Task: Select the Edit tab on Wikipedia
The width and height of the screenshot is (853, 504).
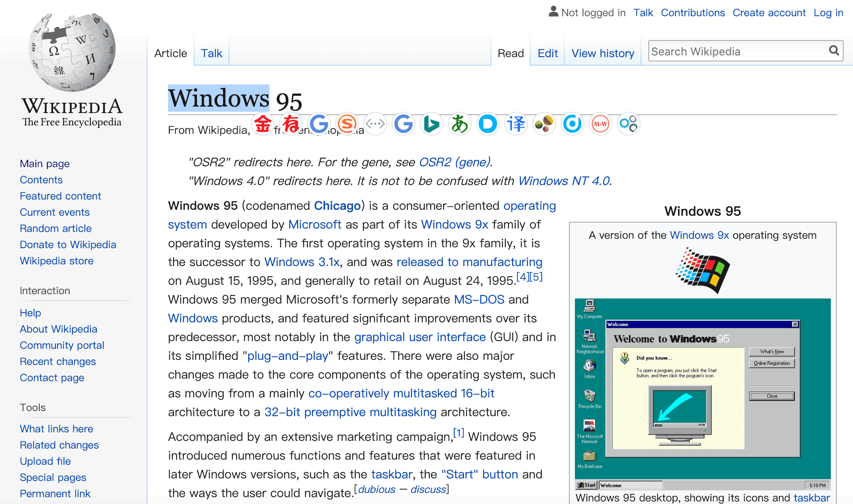Action: click(547, 53)
